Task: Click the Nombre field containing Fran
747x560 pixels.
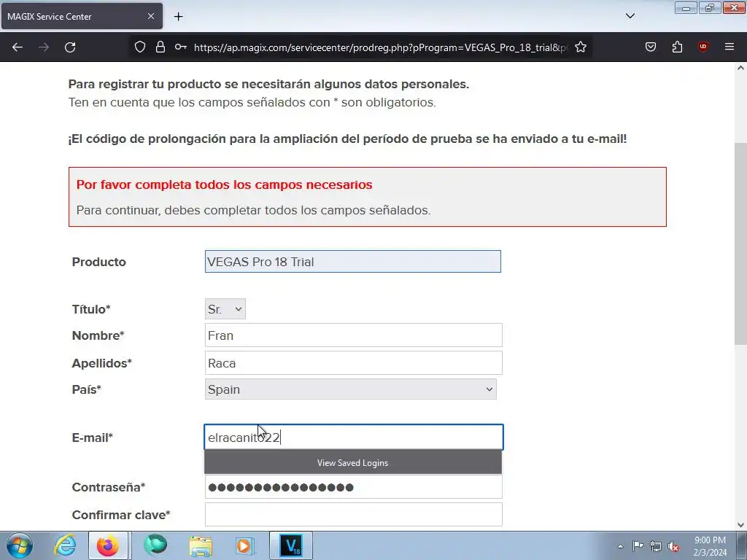Action: coord(353,335)
